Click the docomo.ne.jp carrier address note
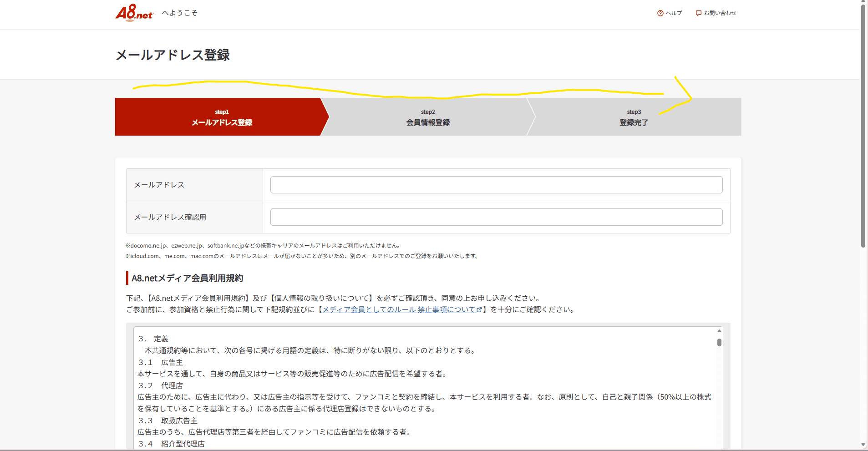 click(264, 245)
